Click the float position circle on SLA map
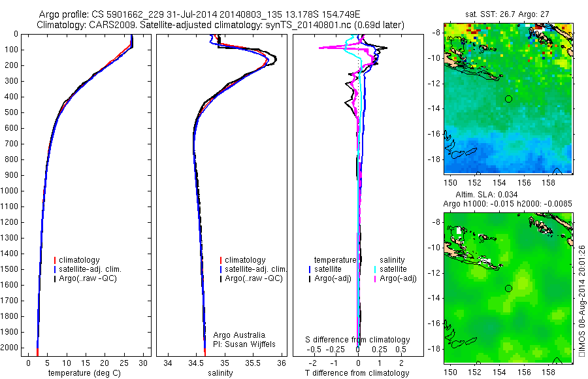Viewport: 588px width, 379px height. [x=508, y=289]
